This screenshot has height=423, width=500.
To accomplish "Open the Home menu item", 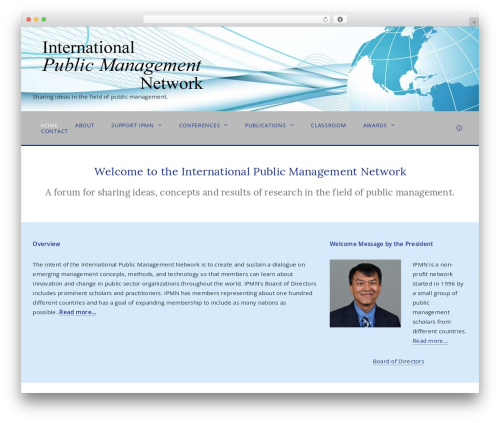I will point(49,125).
